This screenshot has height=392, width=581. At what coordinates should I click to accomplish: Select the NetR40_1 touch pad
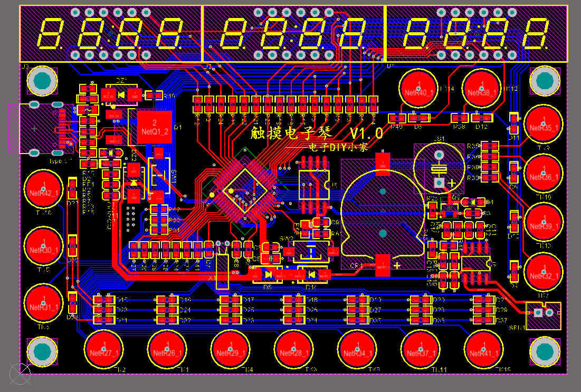pyautogui.click(x=418, y=89)
